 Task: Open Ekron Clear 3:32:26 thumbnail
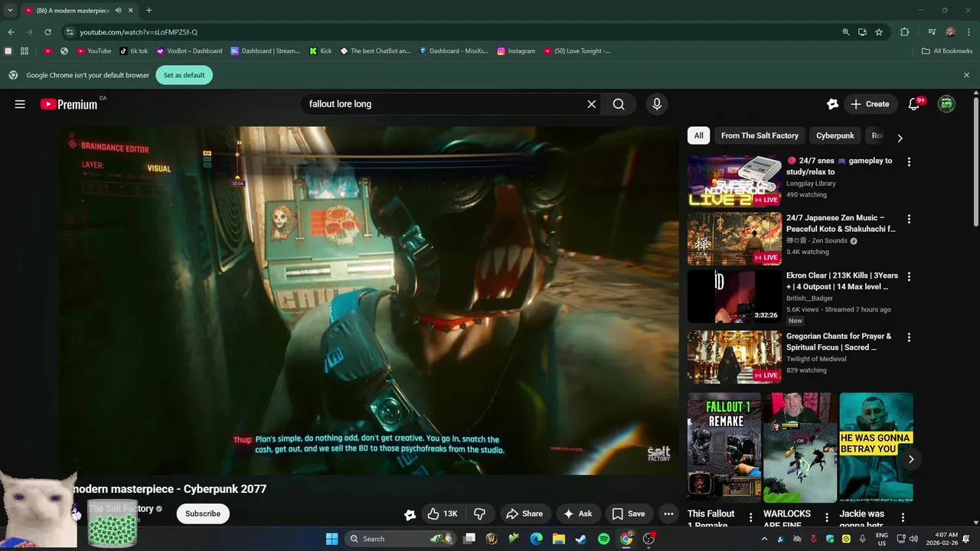point(734,296)
